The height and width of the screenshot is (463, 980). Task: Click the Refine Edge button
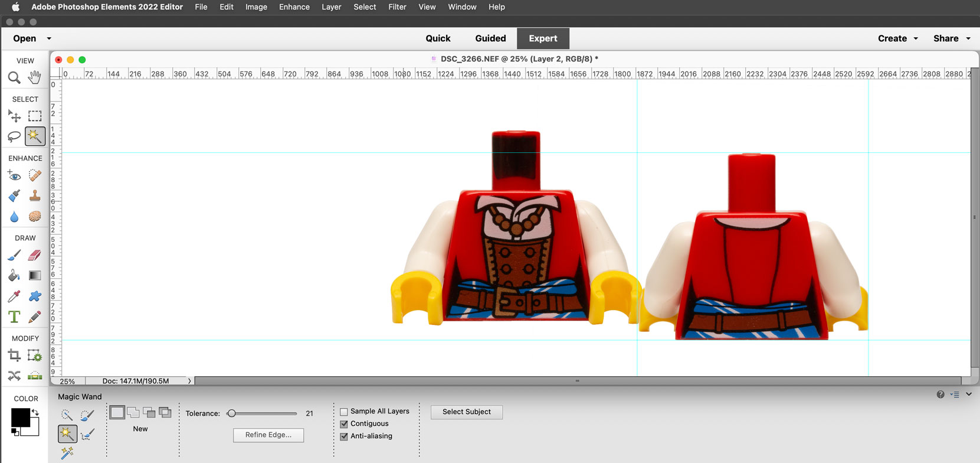click(268, 435)
